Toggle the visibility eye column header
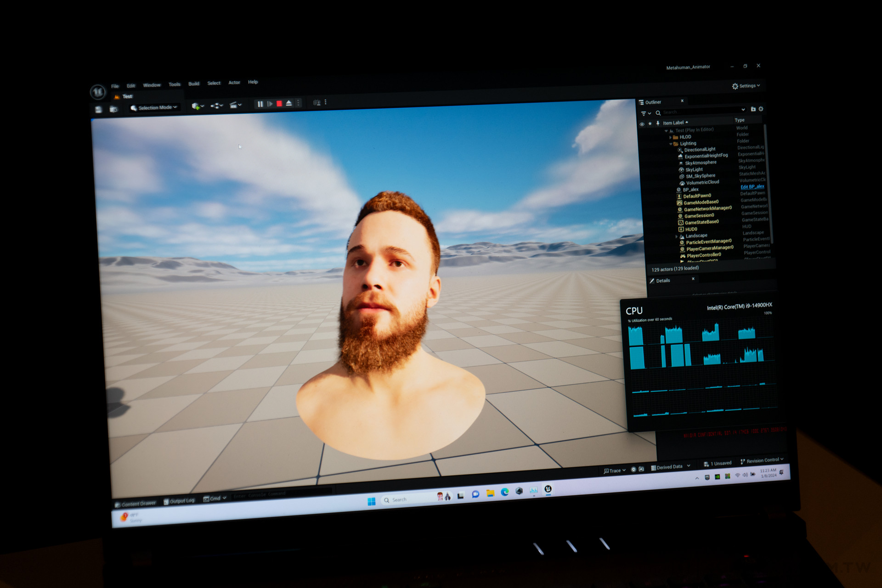Image resolution: width=882 pixels, height=588 pixels. (x=642, y=124)
